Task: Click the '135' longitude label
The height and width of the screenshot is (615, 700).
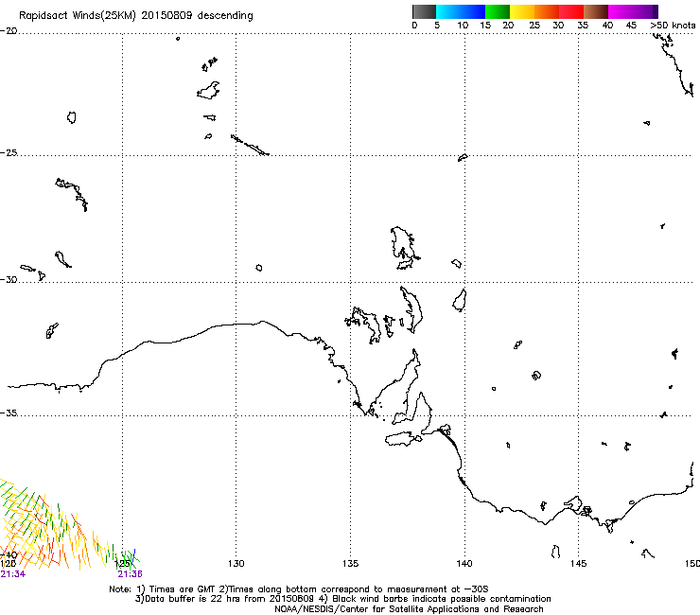Action: pyautogui.click(x=350, y=564)
